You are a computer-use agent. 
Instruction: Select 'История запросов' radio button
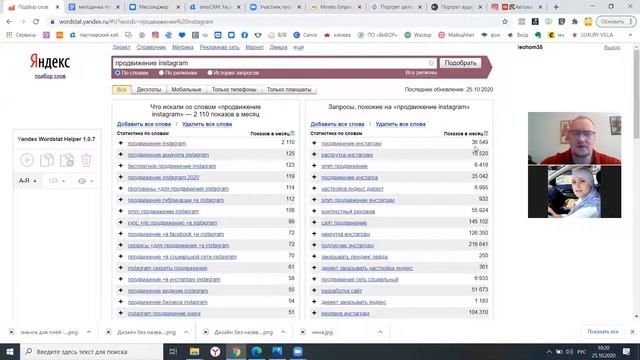point(210,73)
